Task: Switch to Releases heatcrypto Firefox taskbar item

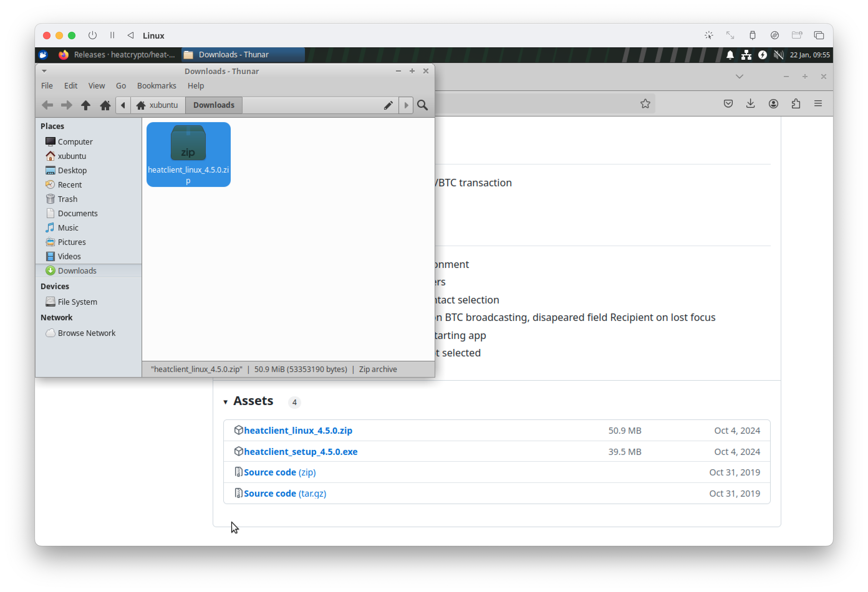Action: point(117,55)
